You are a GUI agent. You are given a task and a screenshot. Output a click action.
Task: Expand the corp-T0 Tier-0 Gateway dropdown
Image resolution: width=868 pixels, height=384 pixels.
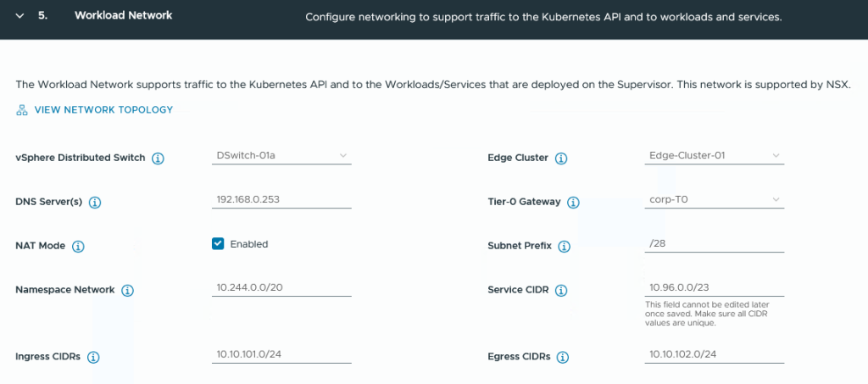(714, 200)
